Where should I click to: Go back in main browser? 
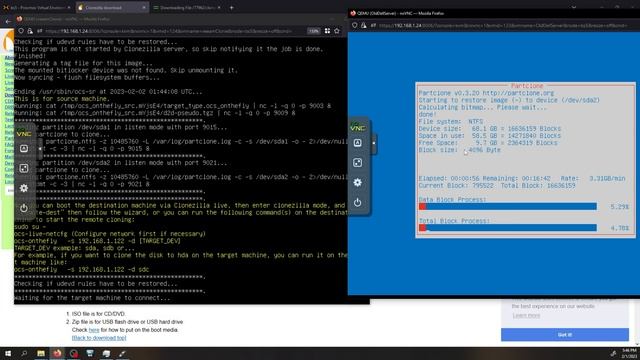tap(8, 21)
